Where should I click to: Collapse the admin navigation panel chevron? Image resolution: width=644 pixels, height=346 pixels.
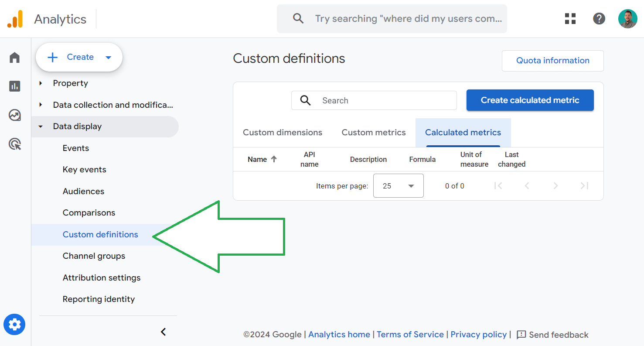click(164, 332)
